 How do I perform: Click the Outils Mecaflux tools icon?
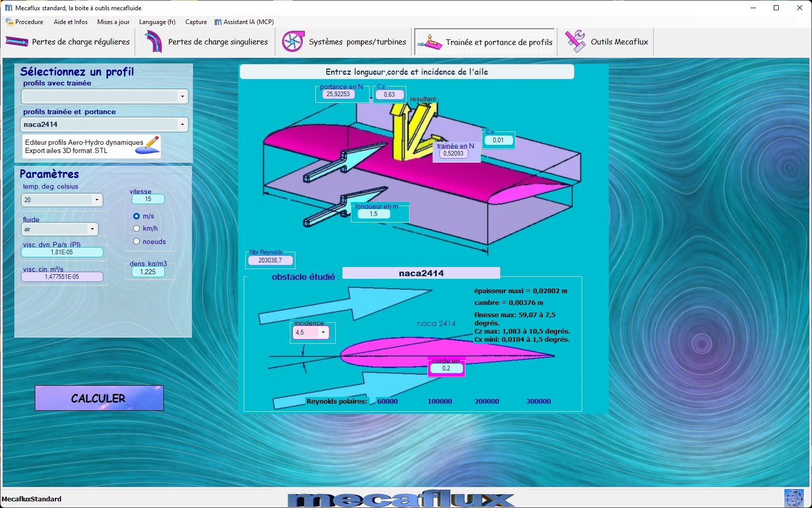click(575, 41)
